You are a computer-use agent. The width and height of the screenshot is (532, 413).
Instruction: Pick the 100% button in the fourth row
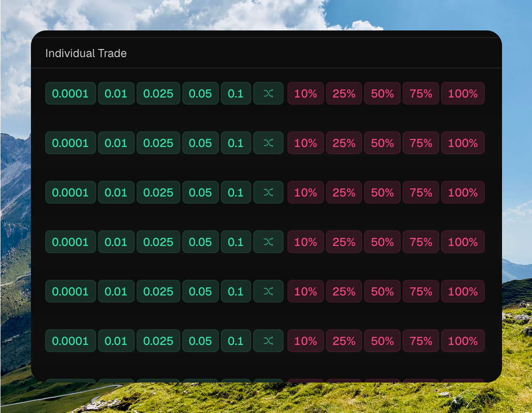point(463,242)
